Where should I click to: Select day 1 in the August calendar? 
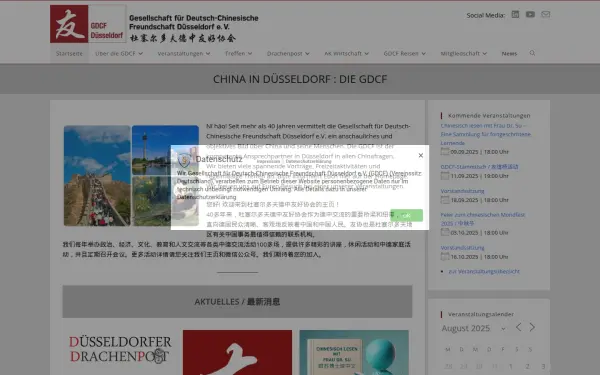(510, 366)
